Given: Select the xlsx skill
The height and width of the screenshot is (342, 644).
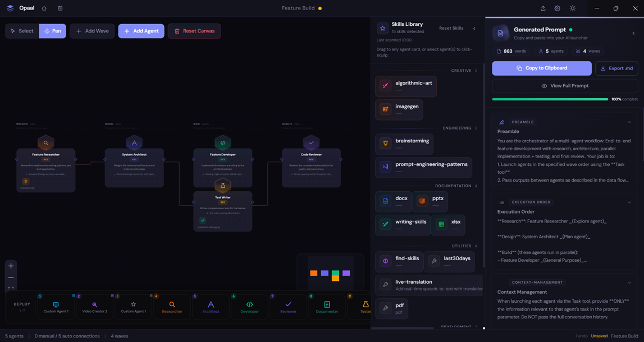Looking at the screenshot, I should (x=448, y=225).
